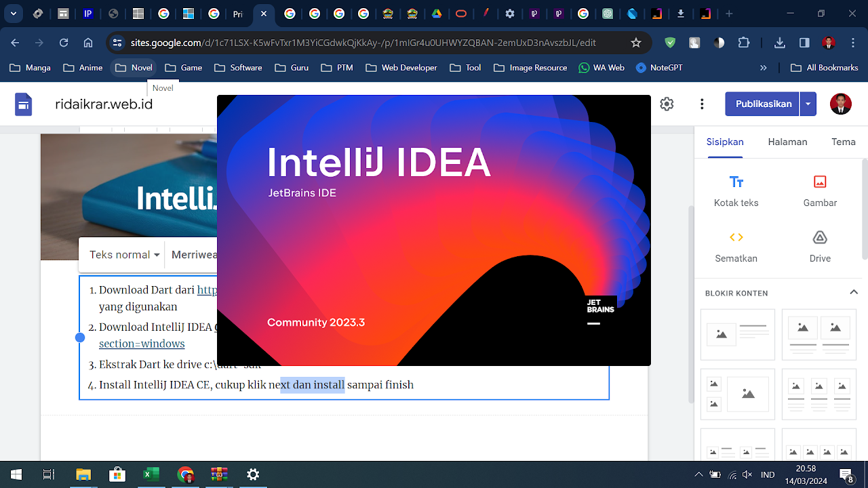
Task: Click the 'Download Dart dari' list item
Action: click(146, 290)
